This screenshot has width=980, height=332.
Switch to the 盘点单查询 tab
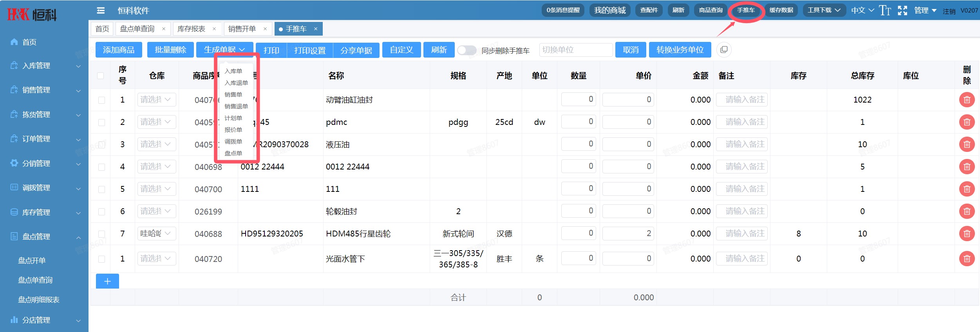pyautogui.click(x=137, y=29)
